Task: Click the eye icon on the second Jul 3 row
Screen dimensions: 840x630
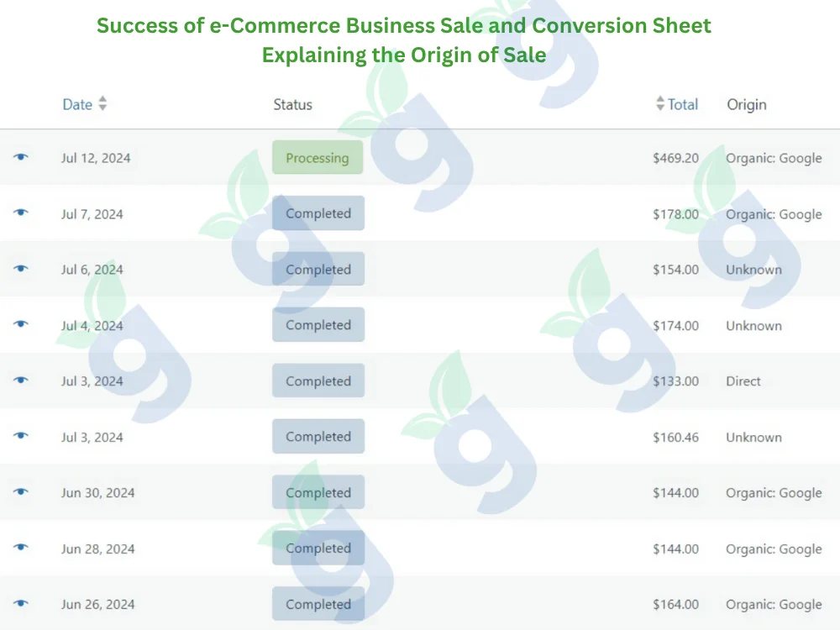Action: coord(20,437)
